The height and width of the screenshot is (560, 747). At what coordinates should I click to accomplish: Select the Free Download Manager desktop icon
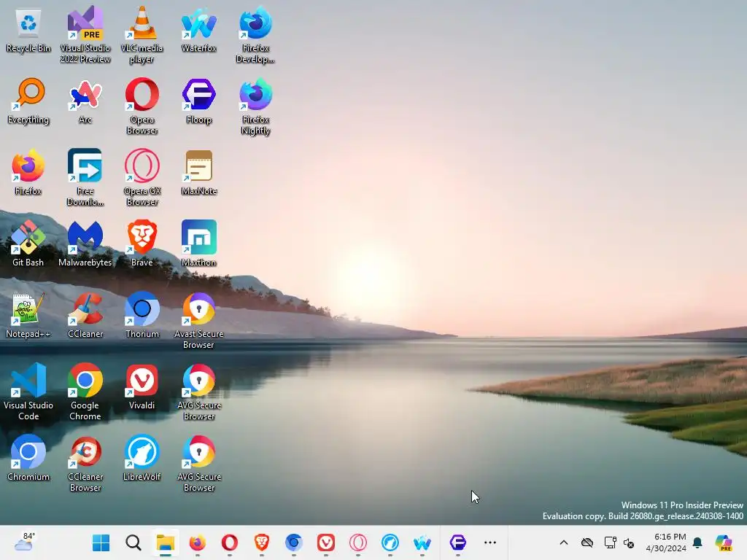(x=85, y=178)
